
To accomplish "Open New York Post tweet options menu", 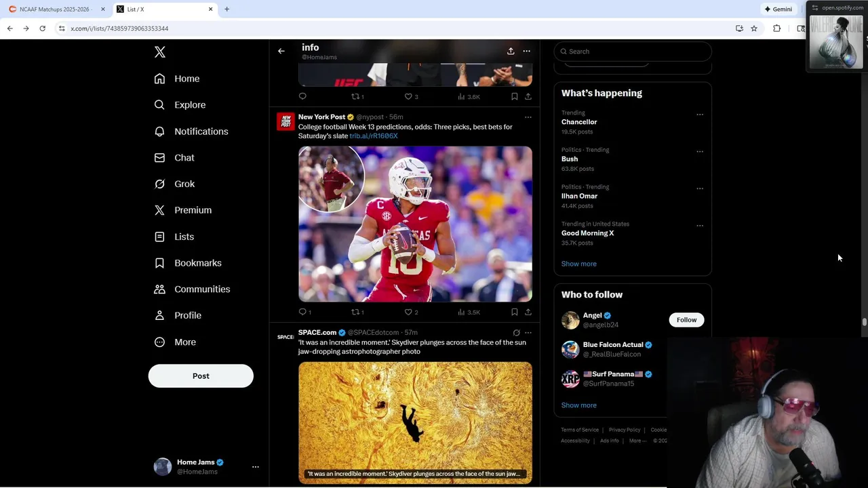I will 528,117.
